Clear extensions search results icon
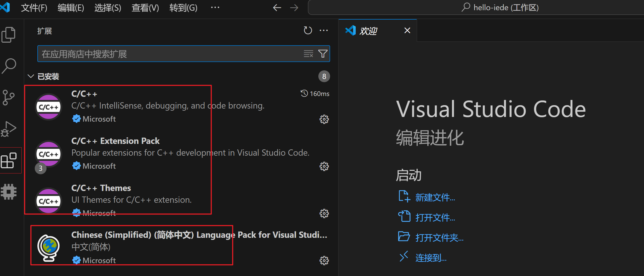Image resolution: width=644 pixels, height=276 pixels. tap(308, 54)
